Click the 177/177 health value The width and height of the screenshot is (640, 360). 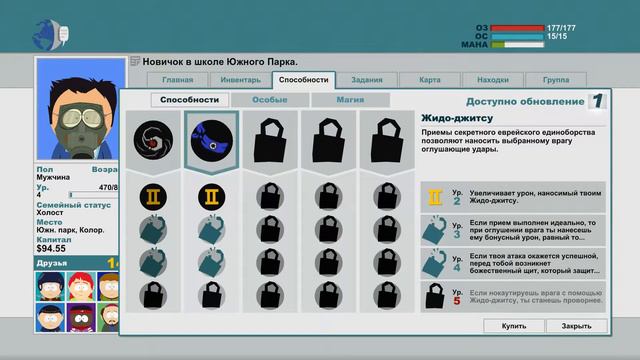(x=561, y=28)
